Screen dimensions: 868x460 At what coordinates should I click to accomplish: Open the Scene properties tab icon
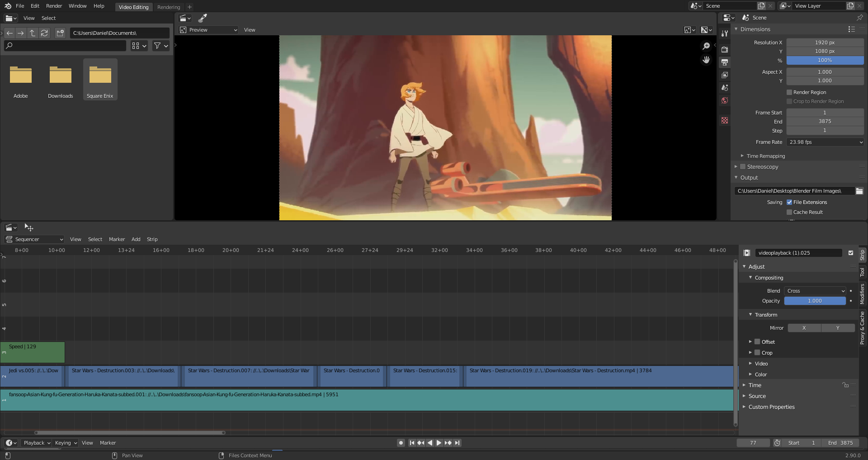click(x=725, y=87)
